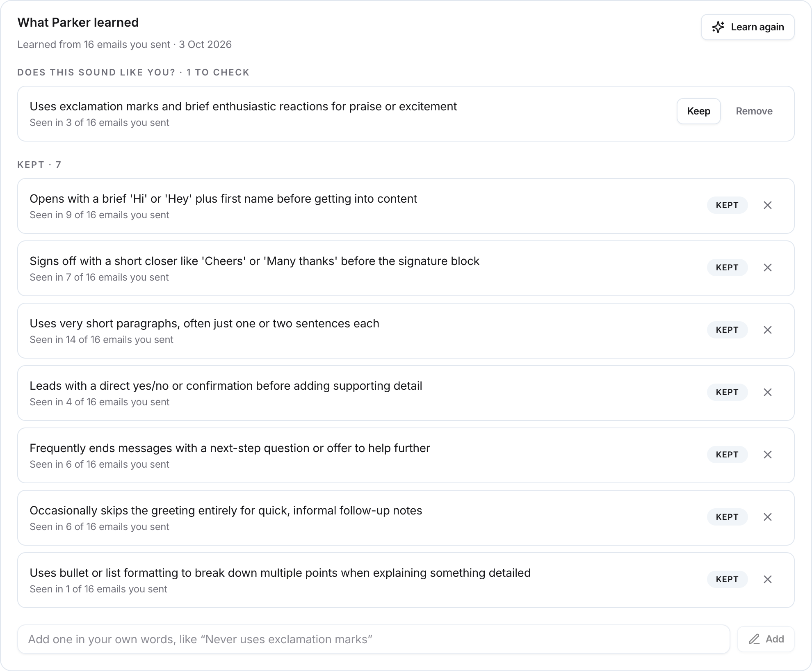Dismiss the 'Cheers' sign-off rule via X icon
This screenshot has height=672, width=812.
pos(768,267)
